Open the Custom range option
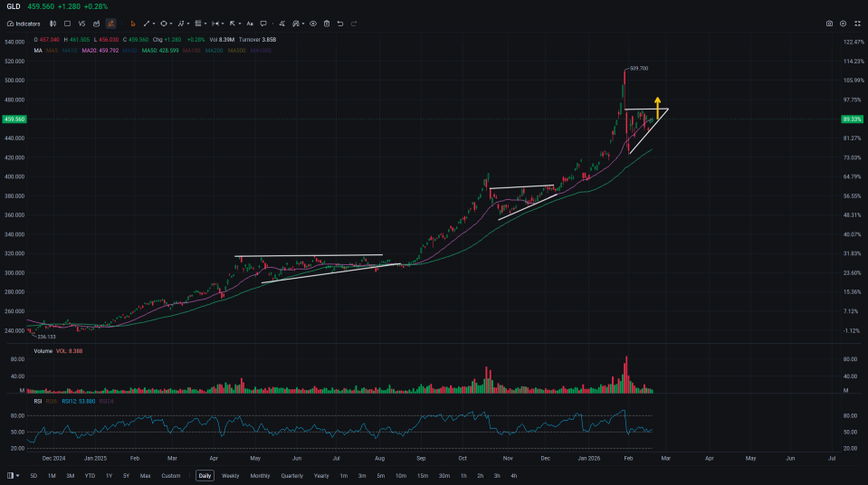This screenshot has width=868, height=485. (x=170, y=476)
